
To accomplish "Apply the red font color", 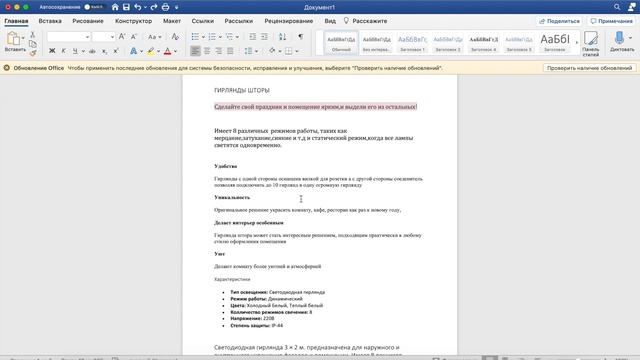I will point(167,51).
